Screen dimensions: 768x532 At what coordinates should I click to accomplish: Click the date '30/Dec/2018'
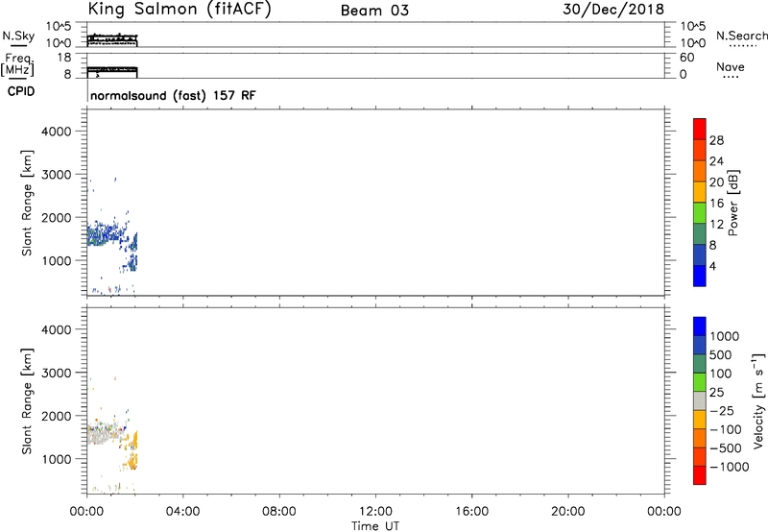coord(613,10)
